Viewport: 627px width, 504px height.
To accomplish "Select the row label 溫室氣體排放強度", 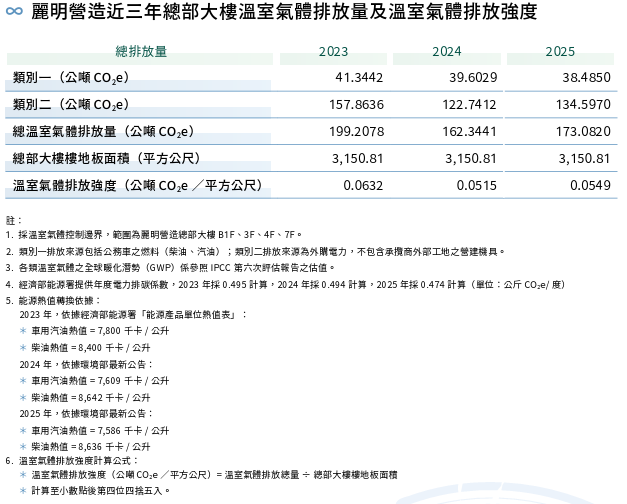I will click(138, 186).
